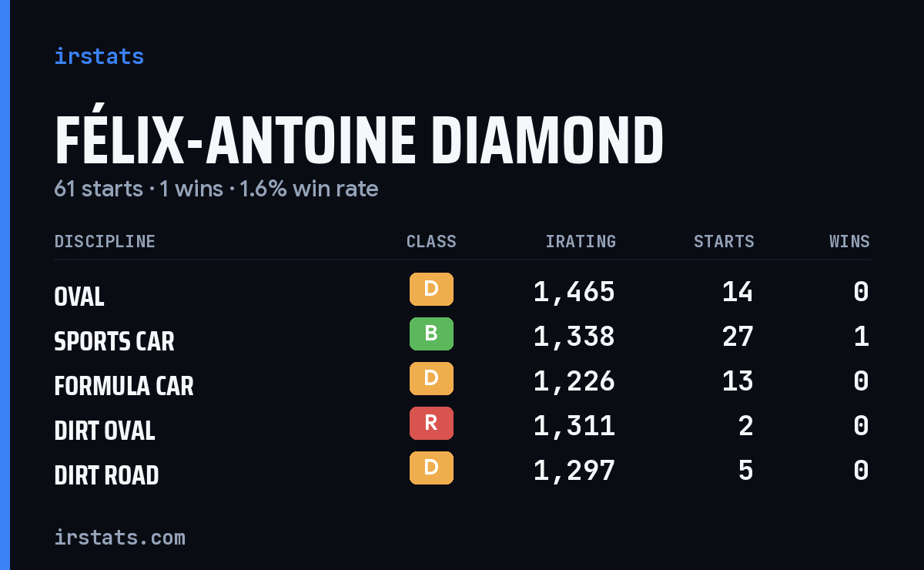This screenshot has width=924, height=570.
Task: Select the FORMULA CAR discipline row
Action: coord(462,381)
